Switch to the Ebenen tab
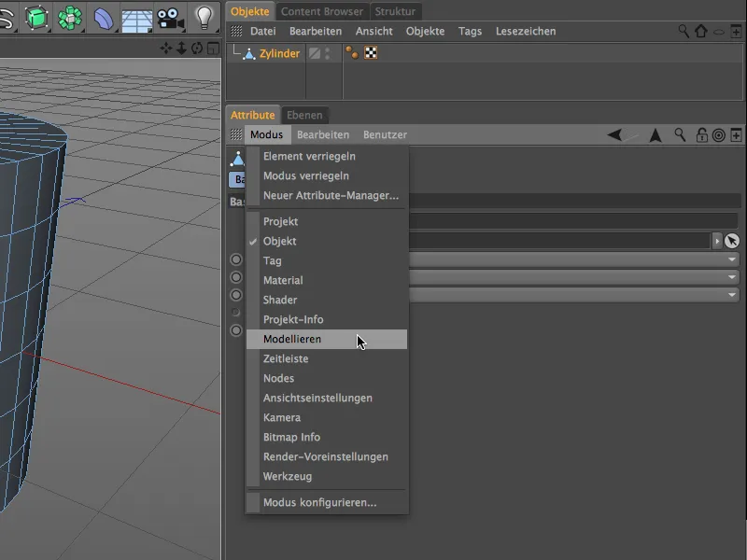The width and height of the screenshot is (747, 560). pyautogui.click(x=304, y=115)
